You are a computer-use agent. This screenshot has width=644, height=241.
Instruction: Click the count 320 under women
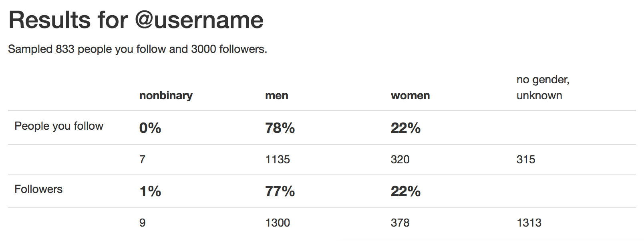point(400,159)
